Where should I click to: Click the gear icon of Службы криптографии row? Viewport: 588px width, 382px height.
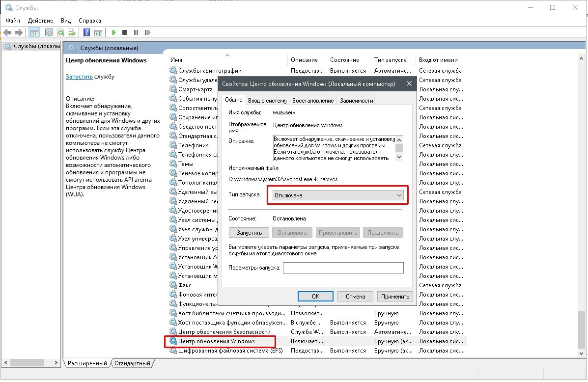pos(173,70)
